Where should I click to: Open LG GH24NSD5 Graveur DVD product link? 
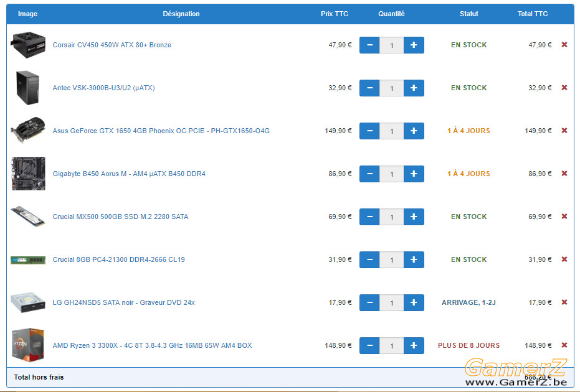point(123,302)
